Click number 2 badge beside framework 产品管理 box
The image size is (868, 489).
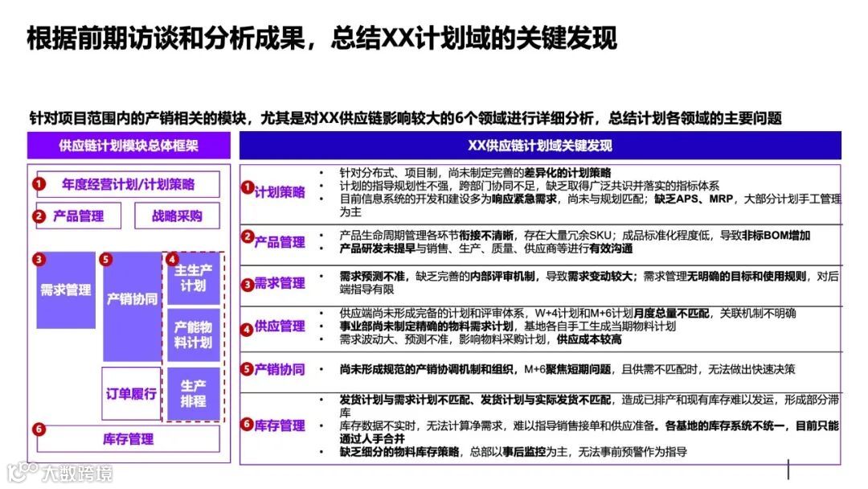39,216
